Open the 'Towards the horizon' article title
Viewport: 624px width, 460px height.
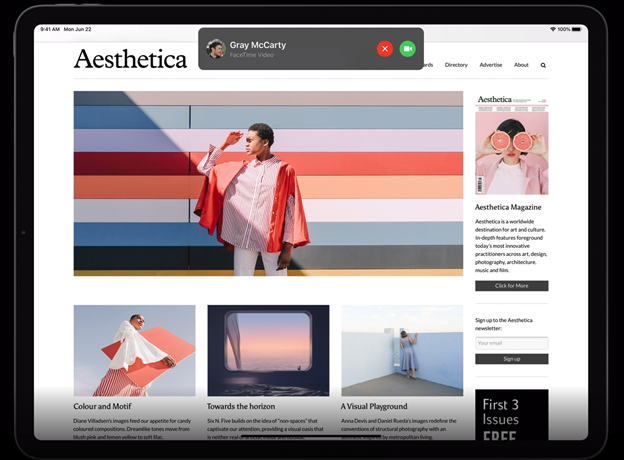coord(241,406)
